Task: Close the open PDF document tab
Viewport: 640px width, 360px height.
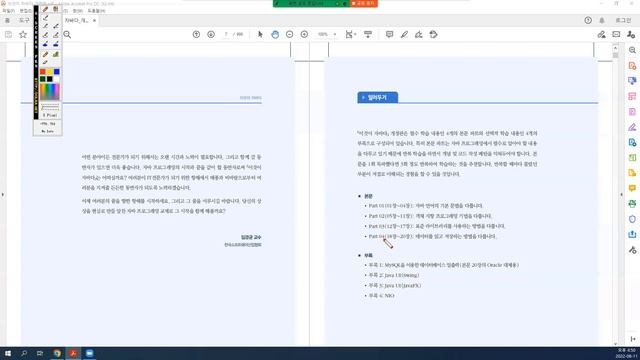Action: [x=94, y=20]
